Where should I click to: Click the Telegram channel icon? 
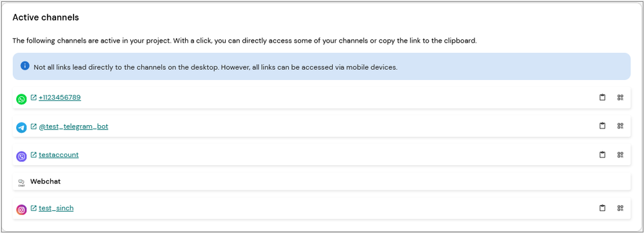click(21, 128)
